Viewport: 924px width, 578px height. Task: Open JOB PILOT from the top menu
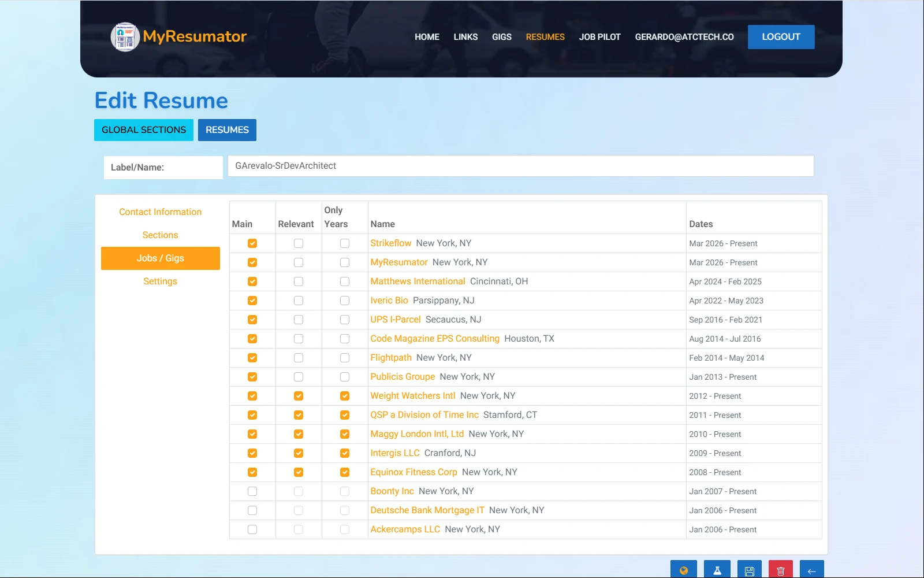tap(599, 36)
